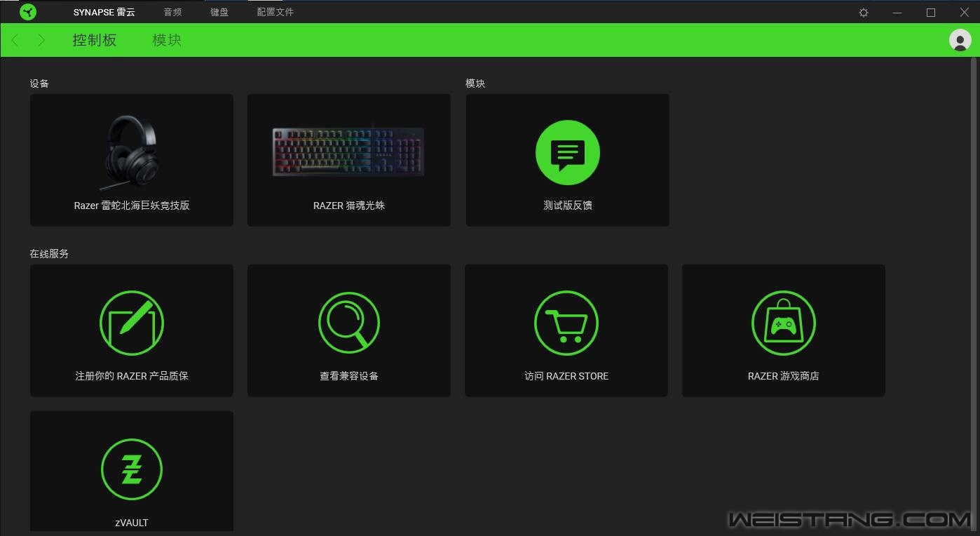Open the settings gear icon
The image size is (980, 536).
[x=864, y=13]
